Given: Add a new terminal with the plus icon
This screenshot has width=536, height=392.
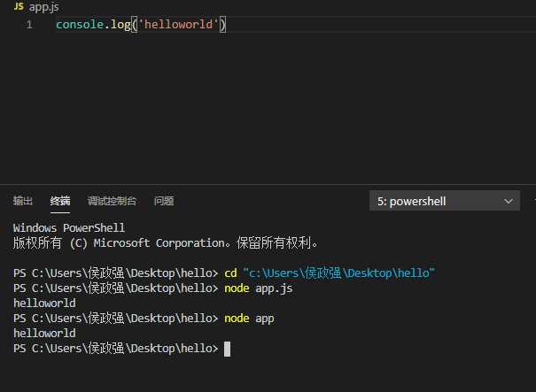Looking at the screenshot, I should tap(532, 201).
